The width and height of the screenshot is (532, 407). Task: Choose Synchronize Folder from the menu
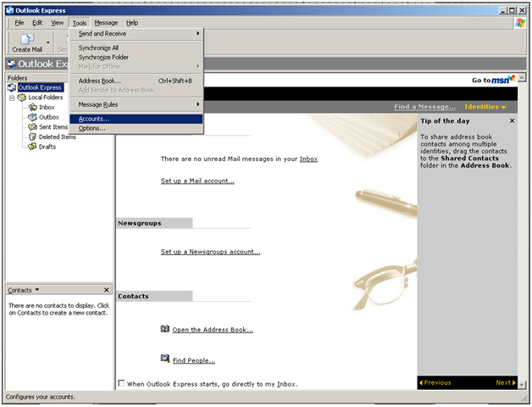[136, 57]
